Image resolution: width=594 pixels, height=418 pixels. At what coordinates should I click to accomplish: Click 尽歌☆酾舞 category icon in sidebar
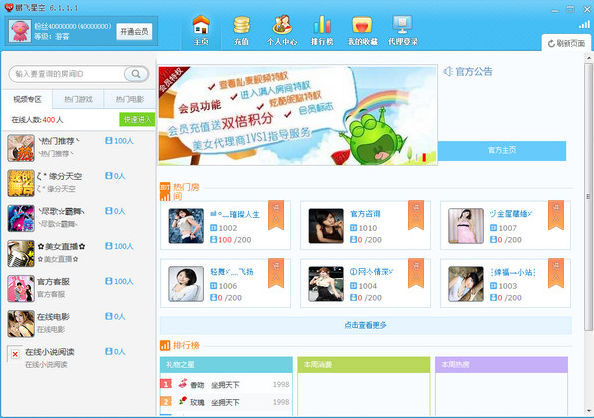coord(21,218)
